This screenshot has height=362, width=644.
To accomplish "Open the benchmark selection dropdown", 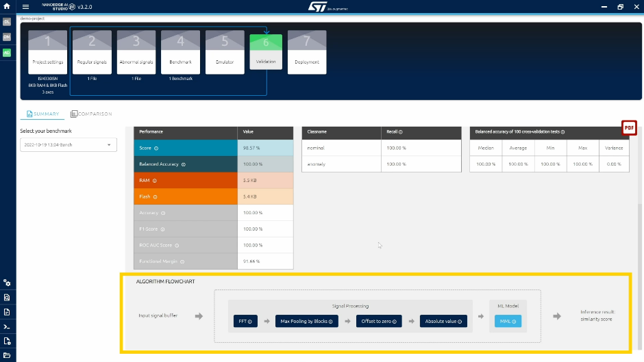I will coord(69,145).
